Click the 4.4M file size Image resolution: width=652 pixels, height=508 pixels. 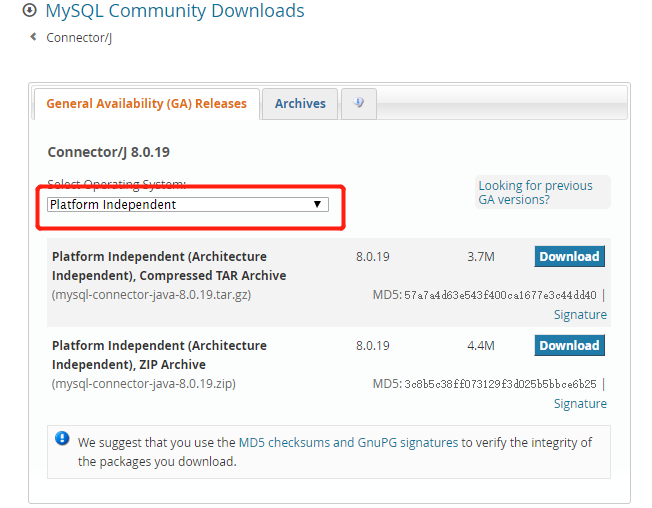click(481, 345)
